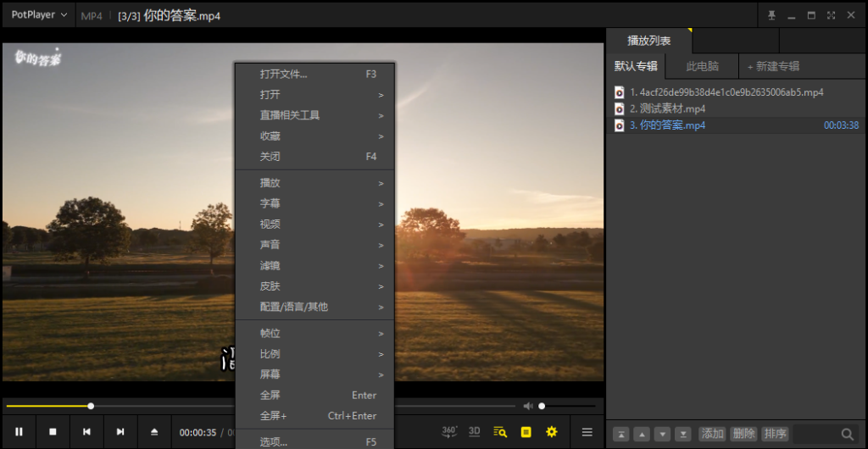This screenshot has width=868, height=449.
Task: Stop playback using the stop button
Action: click(x=53, y=432)
